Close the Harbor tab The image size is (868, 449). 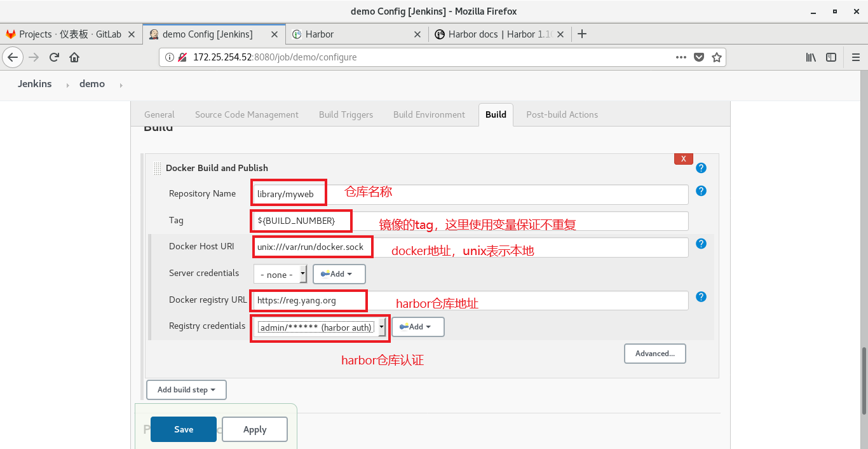[417, 34]
